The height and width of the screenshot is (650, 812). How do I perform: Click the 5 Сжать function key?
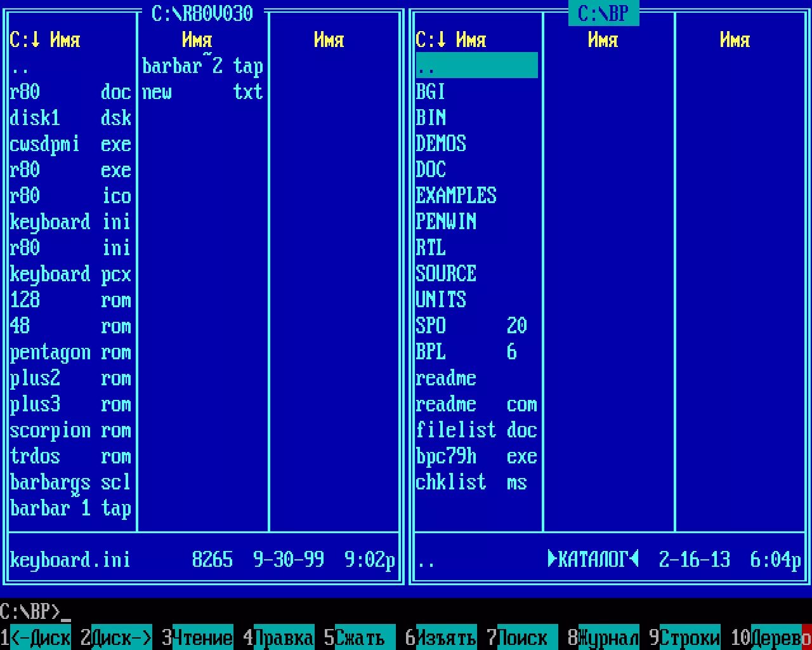pyautogui.click(x=360, y=637)
